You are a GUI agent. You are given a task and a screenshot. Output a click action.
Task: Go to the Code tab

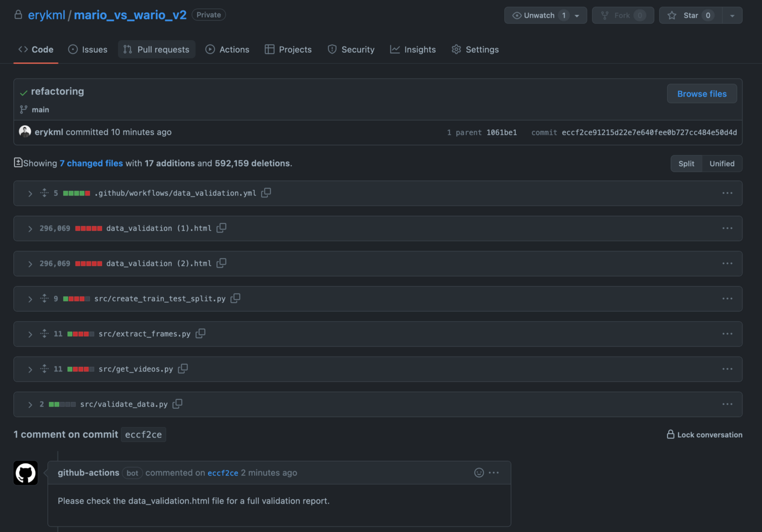36,49
